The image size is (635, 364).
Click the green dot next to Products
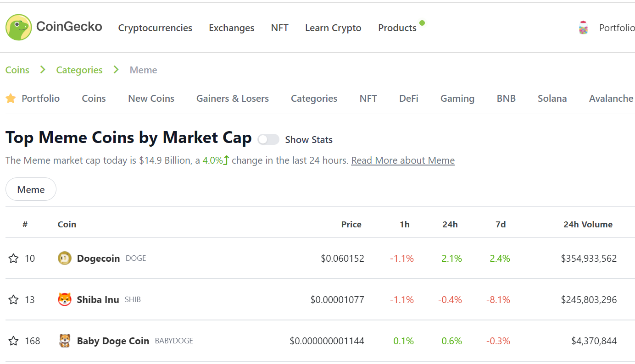(422, 23)
